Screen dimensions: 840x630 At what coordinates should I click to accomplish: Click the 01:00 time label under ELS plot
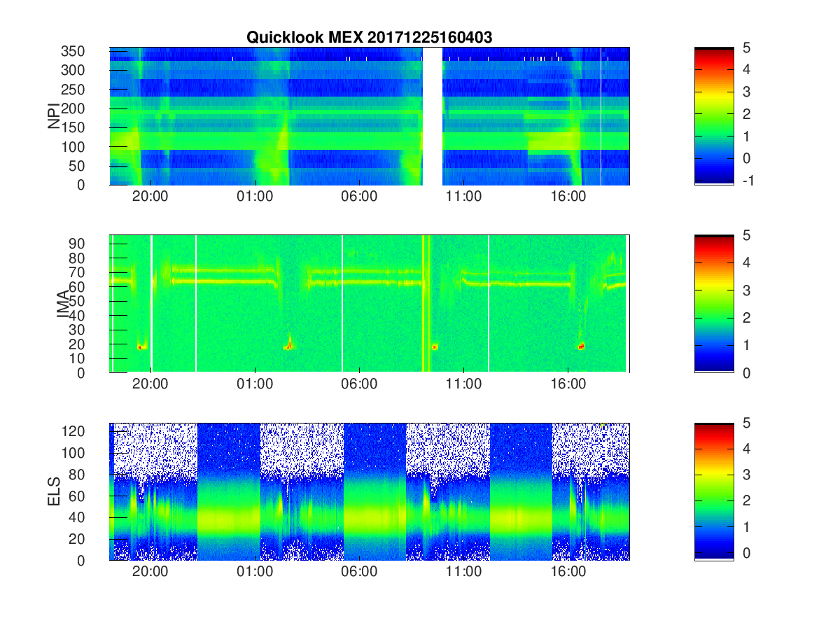point(255,573)
